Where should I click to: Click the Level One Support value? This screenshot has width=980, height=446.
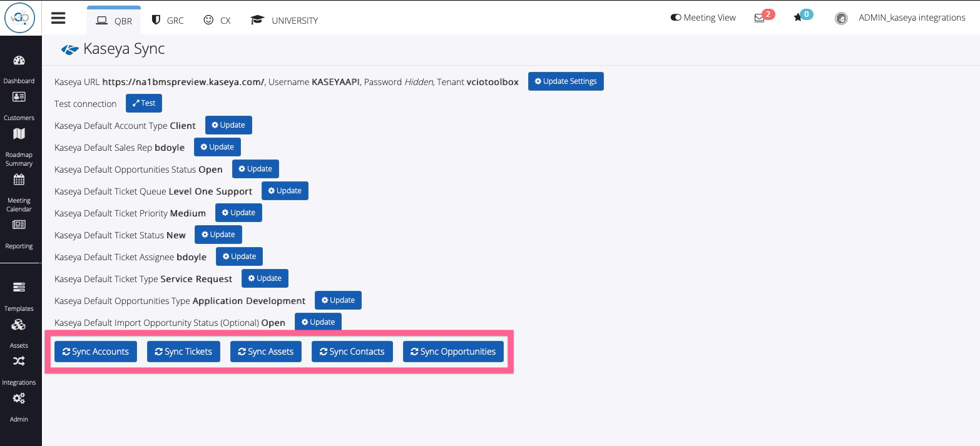pyautogui.click(x=210, y=191)
